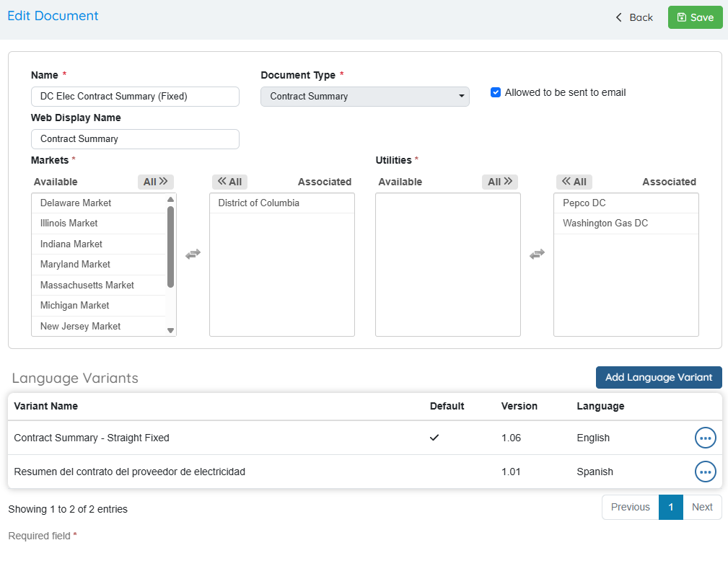Click the default checkmark in English row
The width and height of the screenshot is (728, 566).
(434, 438)
